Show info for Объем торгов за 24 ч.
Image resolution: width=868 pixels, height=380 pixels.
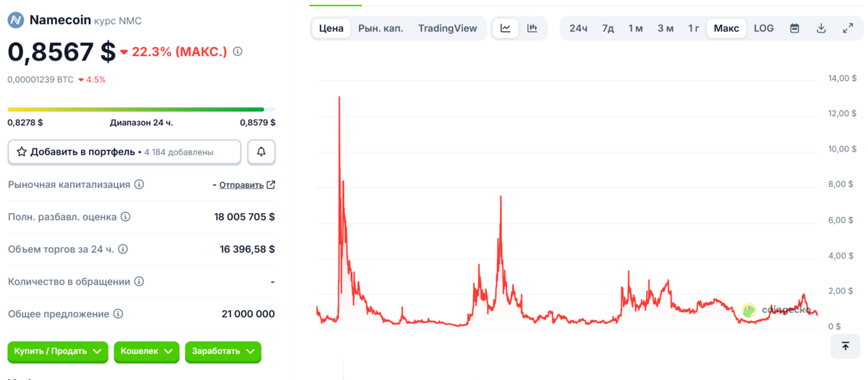pyautogui.click(x=123, y=249)
